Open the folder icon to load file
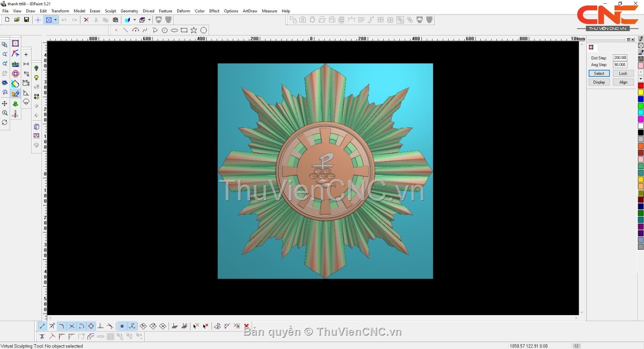The height and width of the screenshot is (349, 644). [17, 20]
